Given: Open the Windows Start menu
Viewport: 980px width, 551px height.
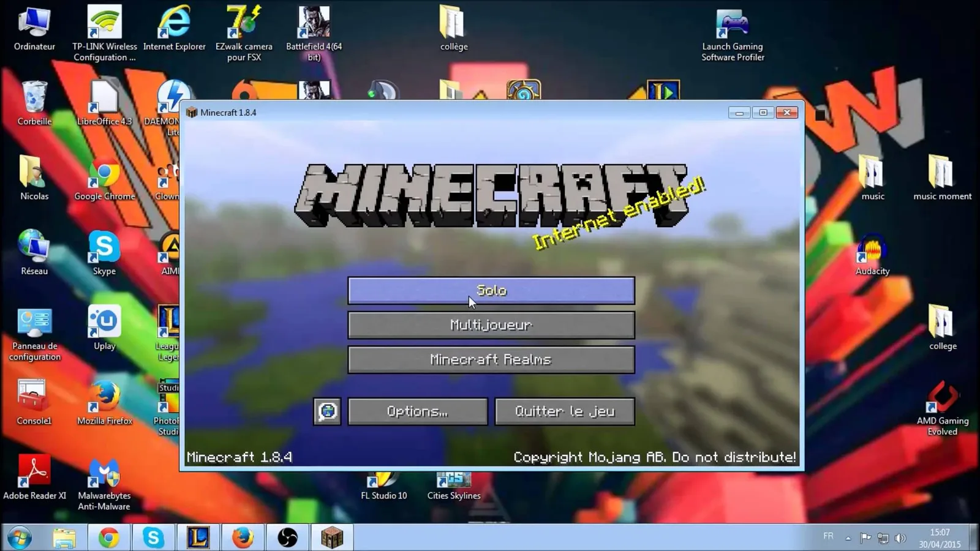Looking at the screenshot, I should (x=20, y=538).
